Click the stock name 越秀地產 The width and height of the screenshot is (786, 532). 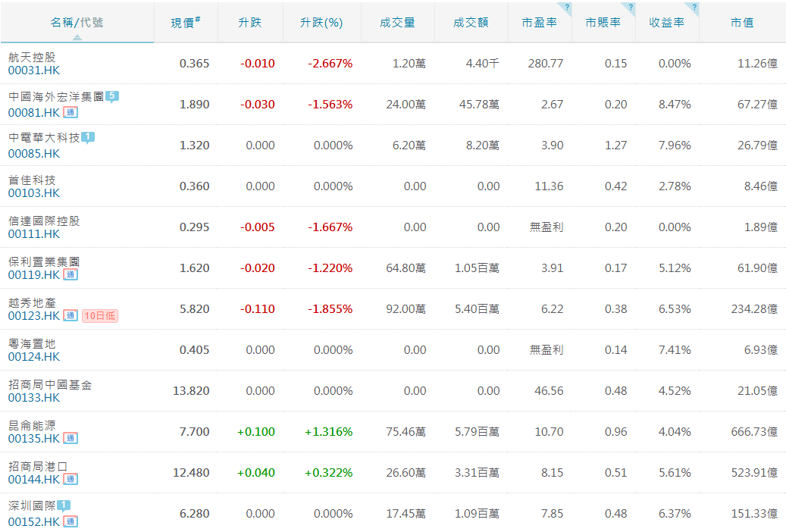point(32,303)
